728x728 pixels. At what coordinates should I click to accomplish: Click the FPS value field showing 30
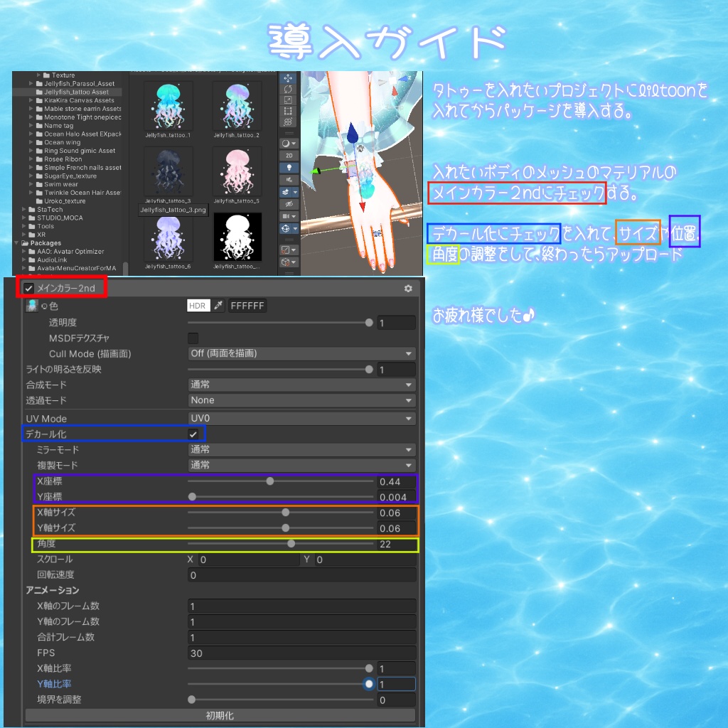[x=301, y=653]
